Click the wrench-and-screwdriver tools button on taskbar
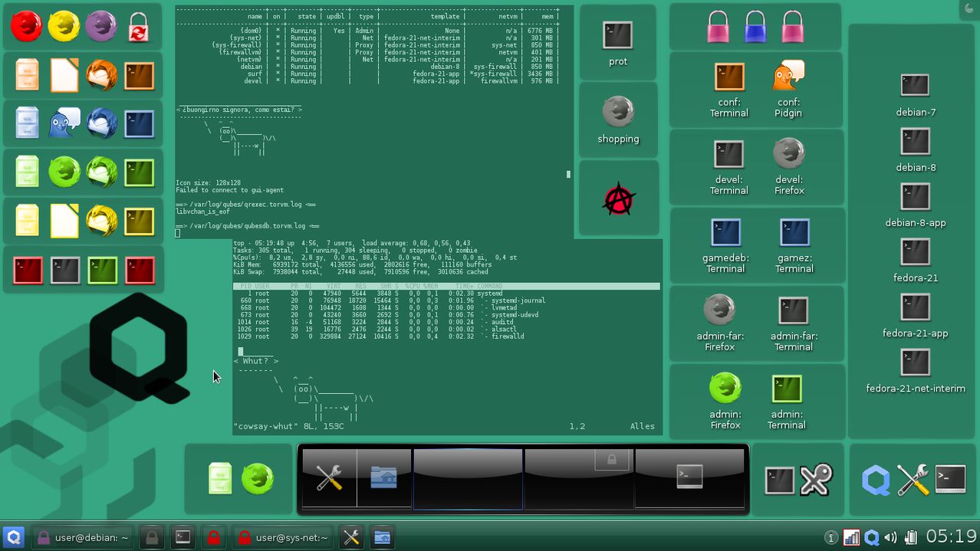The image size is (980, 551). coord(350,537)
